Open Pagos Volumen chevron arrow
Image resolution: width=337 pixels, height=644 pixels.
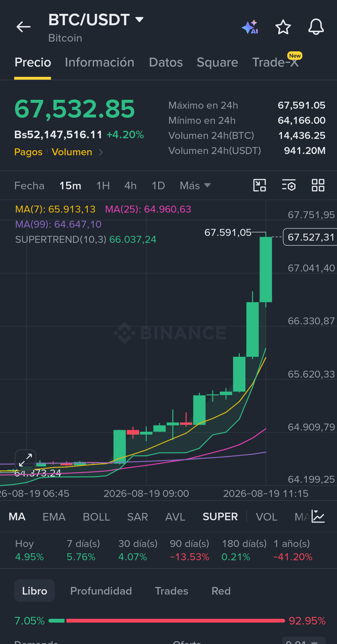pyautogui.click(x=101, y=152)
